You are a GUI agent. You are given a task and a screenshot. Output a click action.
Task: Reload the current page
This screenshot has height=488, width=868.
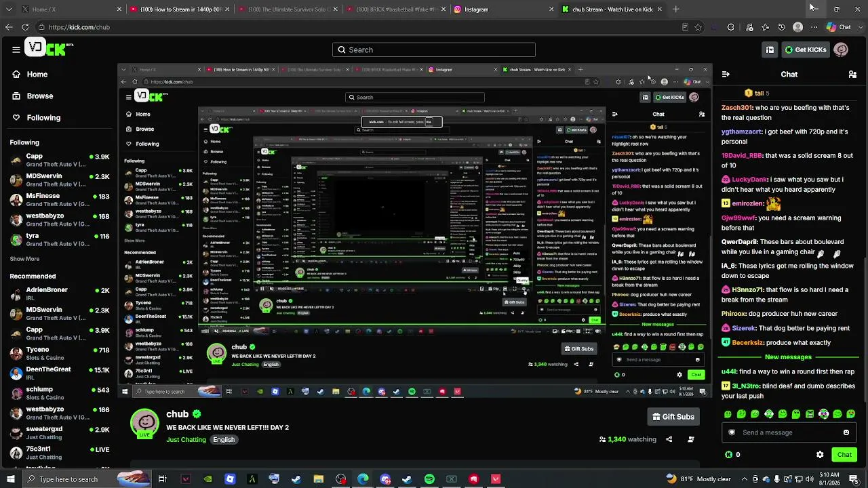coord(25,27)
